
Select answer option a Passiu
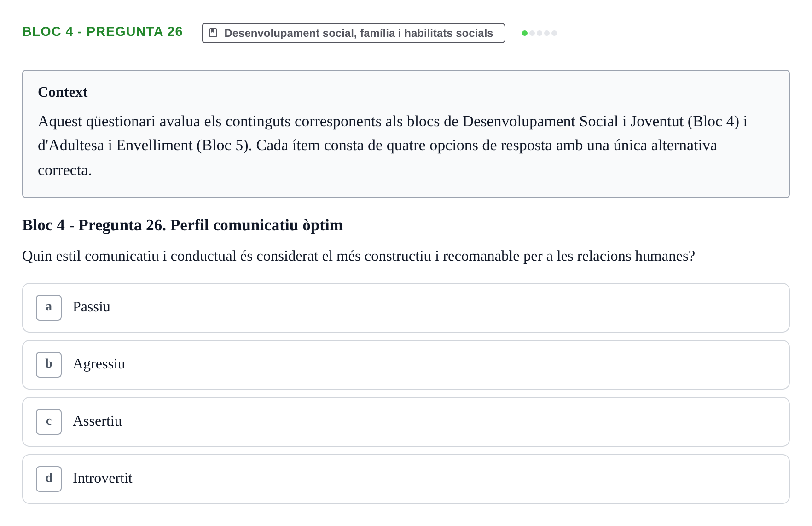pyautogui.click(x=406, y=308)
